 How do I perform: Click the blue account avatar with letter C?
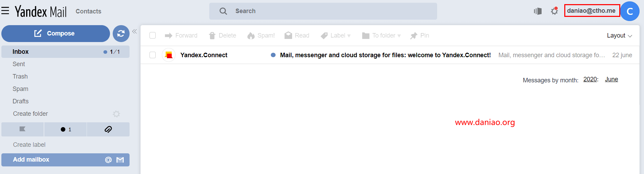pyautogui.click(x=630, y=11)
